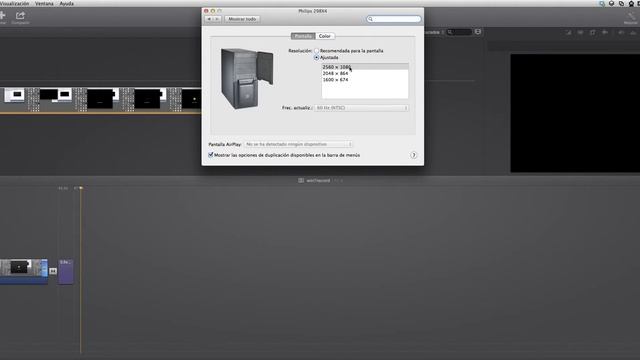Click the win7record project title
This screenshot has height=360, width=640.
(x=318, y=180)
